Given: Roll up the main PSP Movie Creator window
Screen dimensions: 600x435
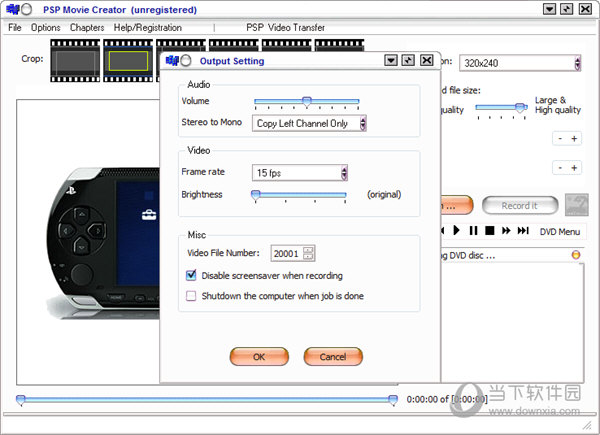Looking at the screenshot, I should click(x=549, y=9).
